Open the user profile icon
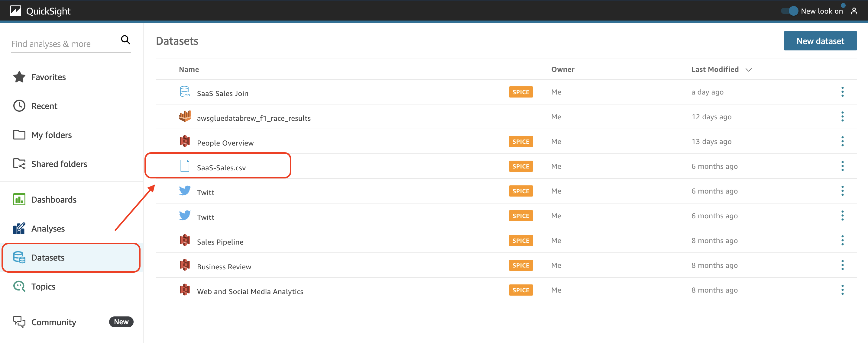This screenshot has width=868, height=343. 853,11
